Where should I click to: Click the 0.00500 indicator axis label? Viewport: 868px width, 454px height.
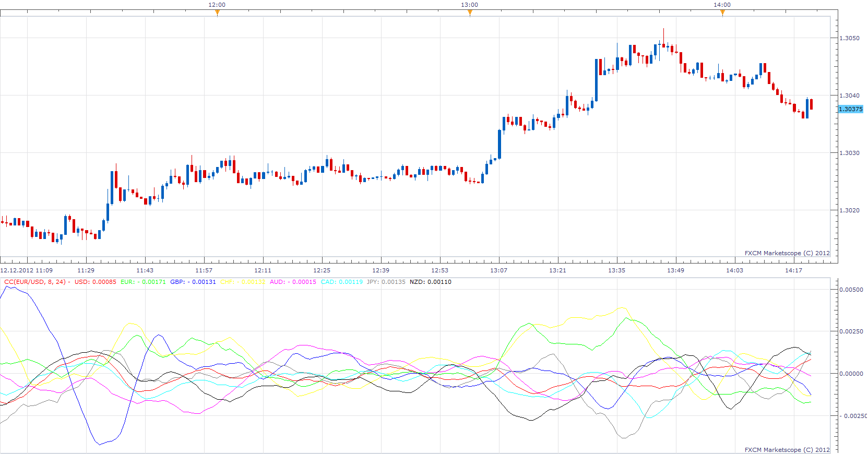(851, 290)
